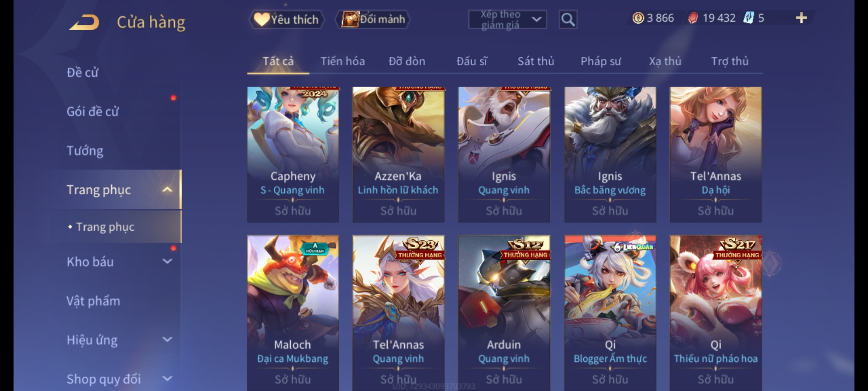Screen dimensions: 868x391
Task: Open Qi Blogger Ẩm thực skin card
Action: [610, 313]
